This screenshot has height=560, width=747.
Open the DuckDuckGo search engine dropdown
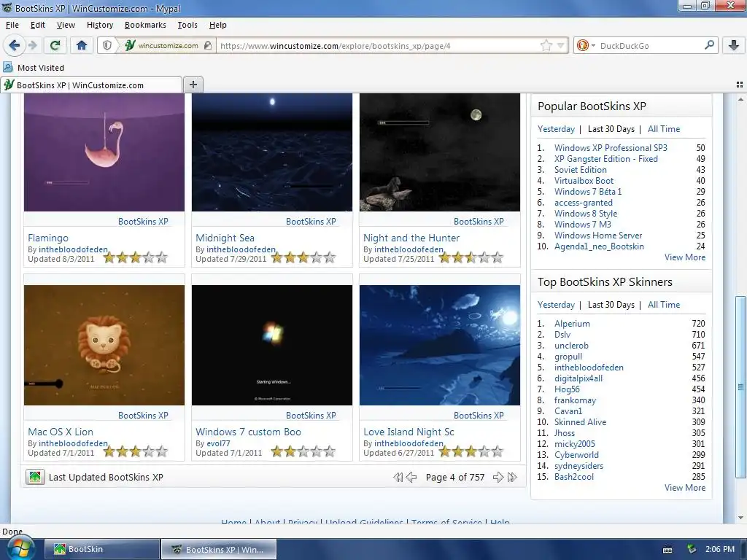[586, 45]
